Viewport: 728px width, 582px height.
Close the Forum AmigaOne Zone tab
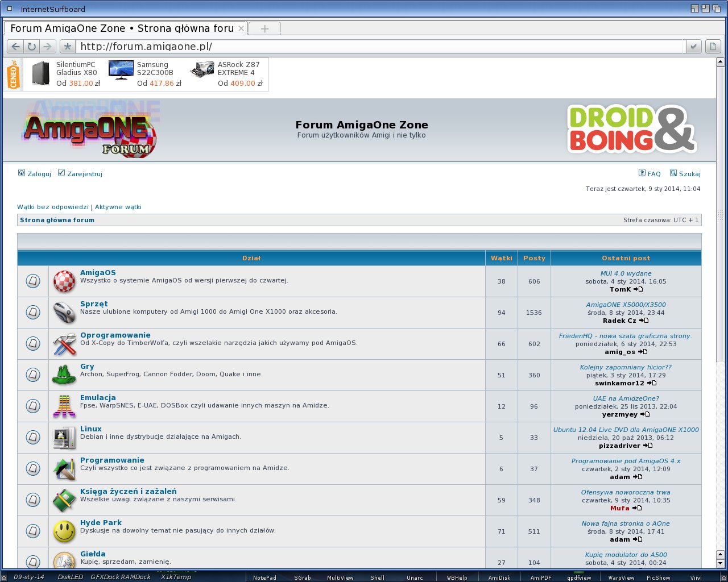click(241, 28)
